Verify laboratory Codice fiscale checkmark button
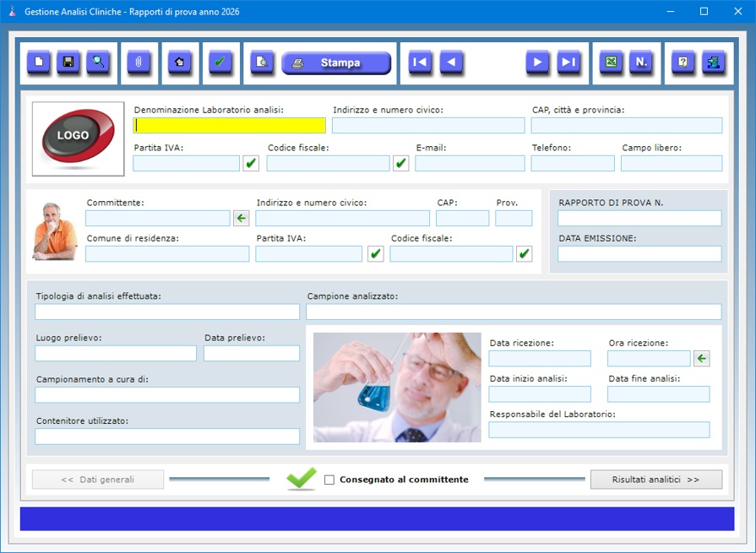 click(x=400, y=163)
